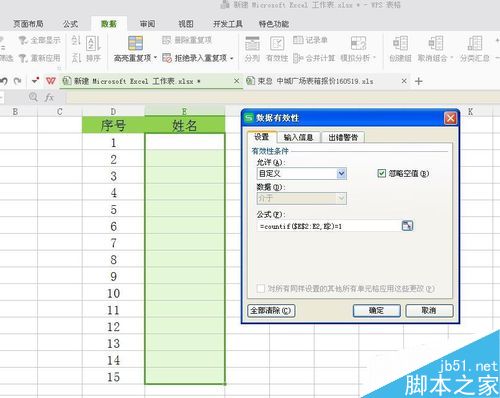The height and width of the screenshot is (398, 500).
Task: Click the 取消组合 ungroup icon
Action: point(436,44)
